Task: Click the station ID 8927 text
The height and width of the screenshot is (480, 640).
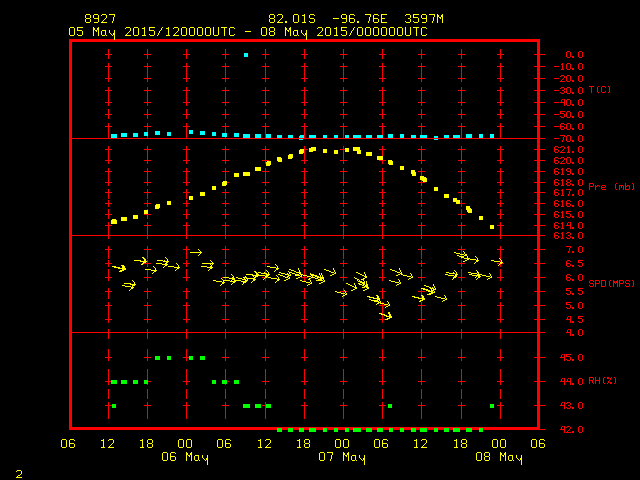Action: [x=100, y=19]
